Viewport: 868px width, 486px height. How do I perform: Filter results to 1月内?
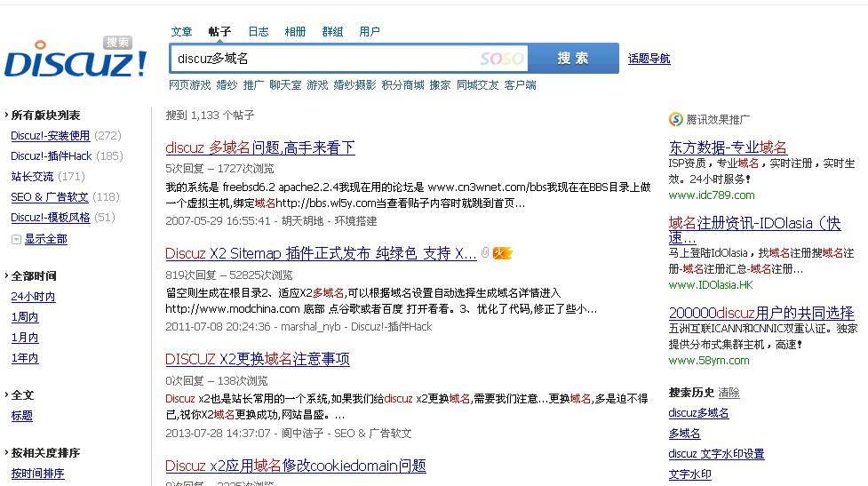(24, 338)
